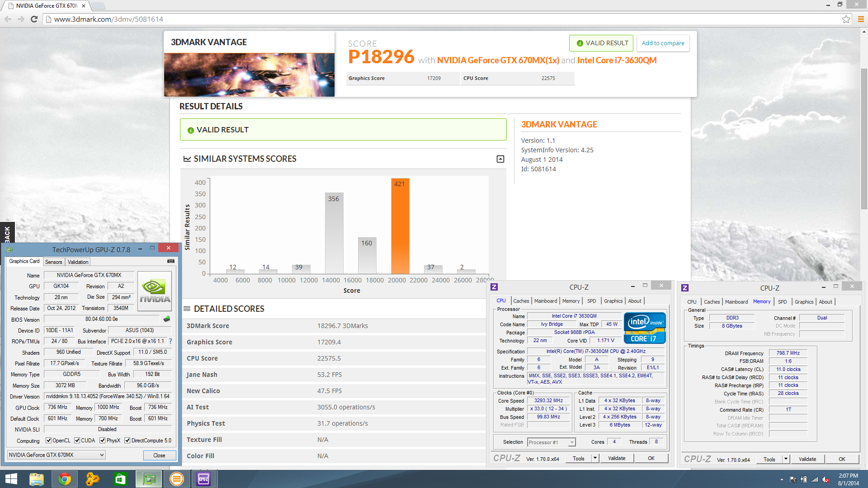Click the NVIDIA logo in GPU-Z

155,291
